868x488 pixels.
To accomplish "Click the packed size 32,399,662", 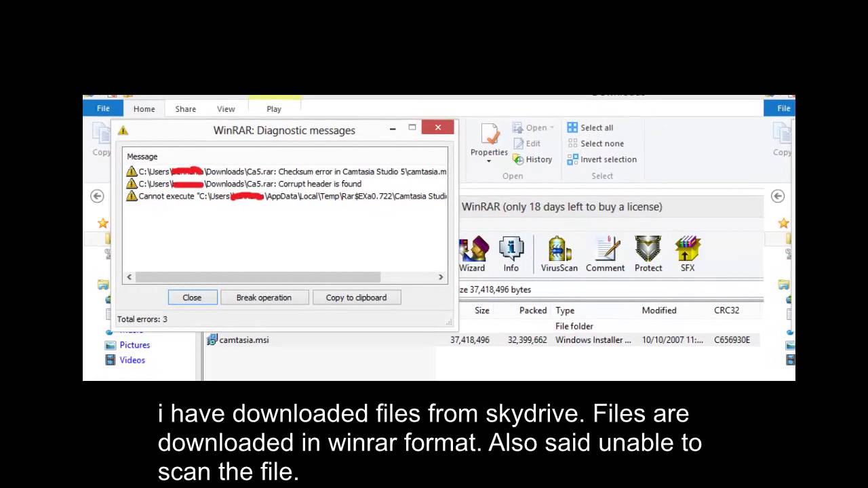I will (527, 340).
